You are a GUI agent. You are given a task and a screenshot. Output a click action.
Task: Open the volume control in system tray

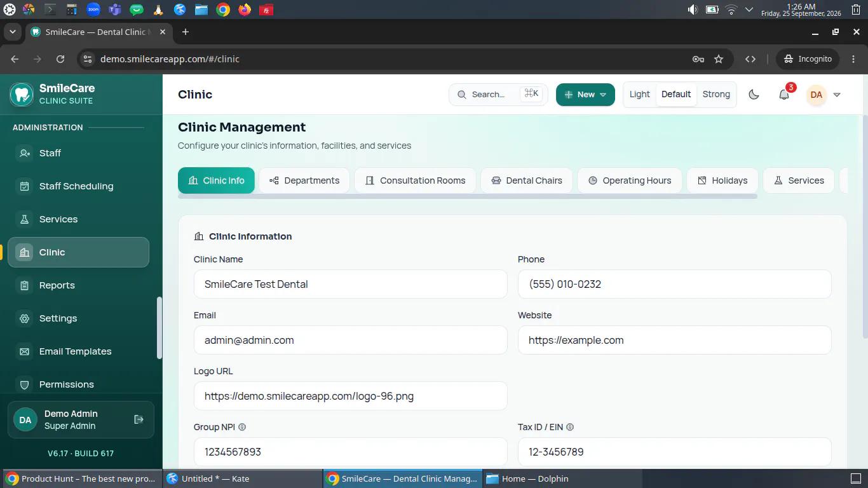tap(693, 10)
